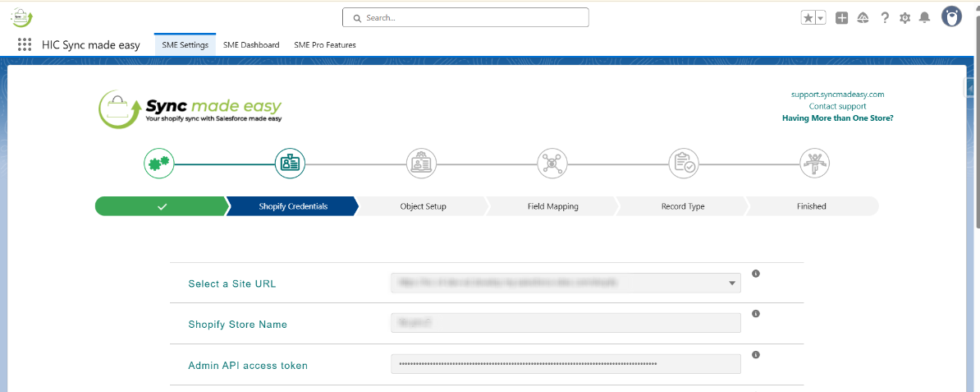Select the completed green checkmark step
The height and width of the screenshot is (392, 980).
[x=162, y=206]
